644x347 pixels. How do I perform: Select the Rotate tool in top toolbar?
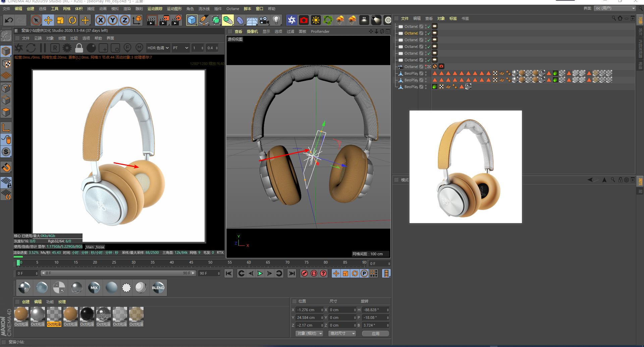coord(72,20)
